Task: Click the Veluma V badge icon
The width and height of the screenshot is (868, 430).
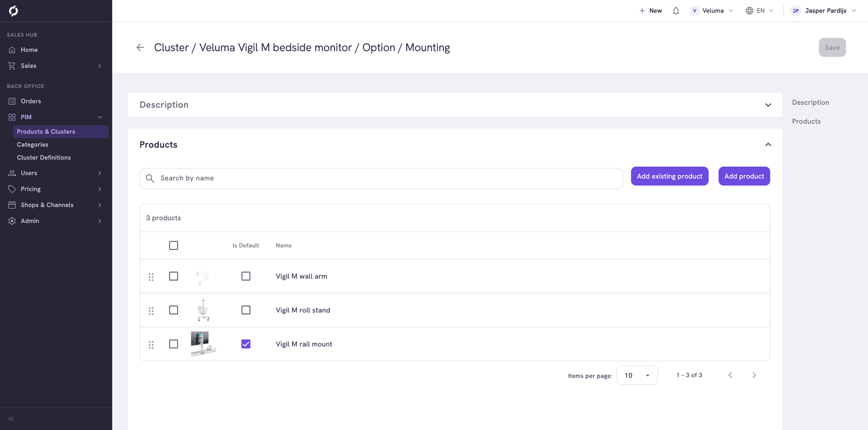Action: tap(694, 10)
